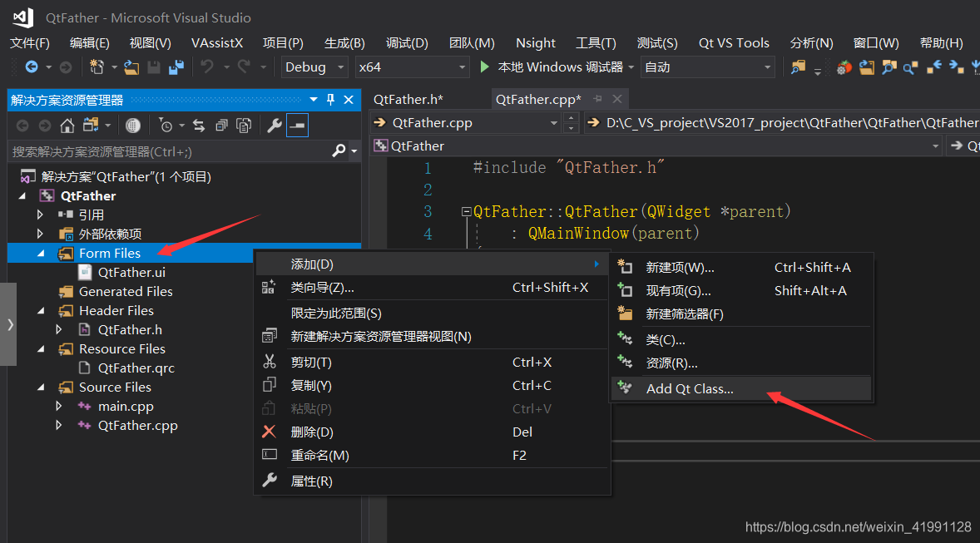980x543 pixels.
Task: Close the Solution Explorer panel
Action: click(x=349, y=99)
